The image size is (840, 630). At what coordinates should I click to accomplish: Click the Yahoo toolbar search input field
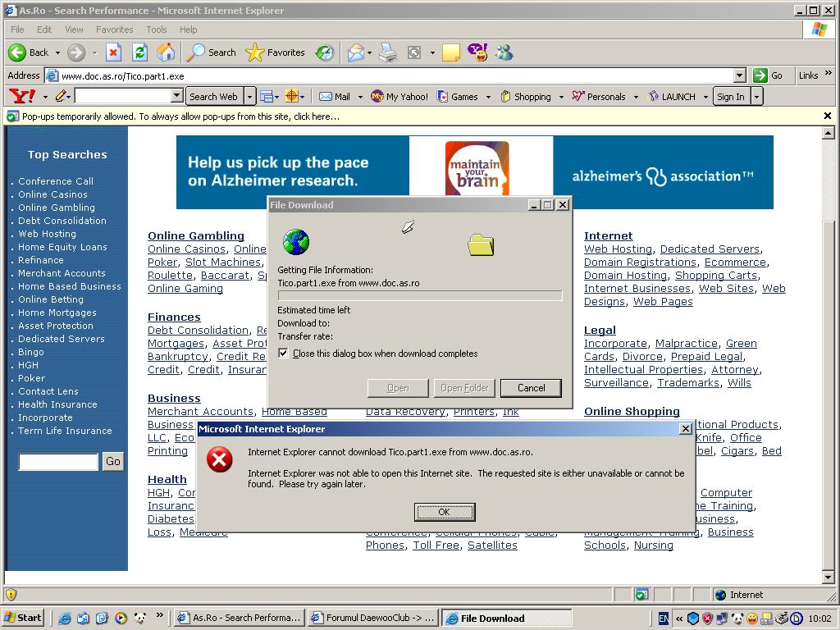click(123, 96)
